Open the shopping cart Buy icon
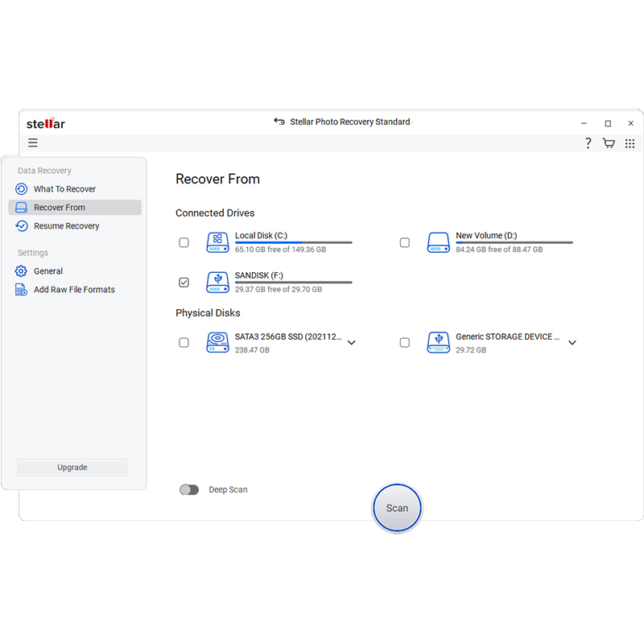This screenshot has width=644, height=644. tap(609, 143)
